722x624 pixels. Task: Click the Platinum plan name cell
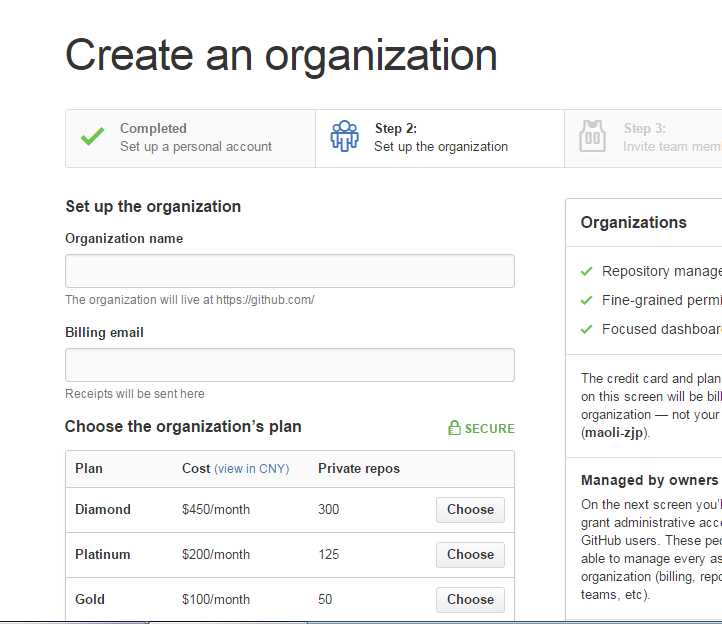[x=103, y=554]
